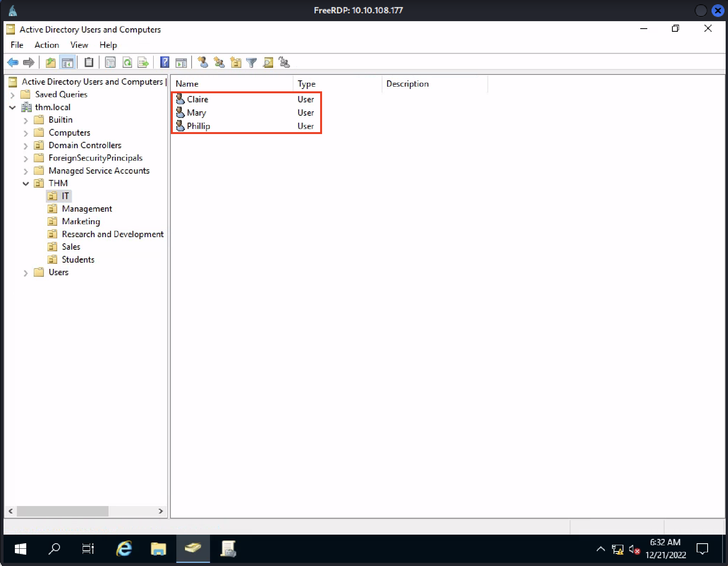Open the Windows notification center
This screenshot has width=728, height=566.
pyautogui.click(x=703, y=549)
